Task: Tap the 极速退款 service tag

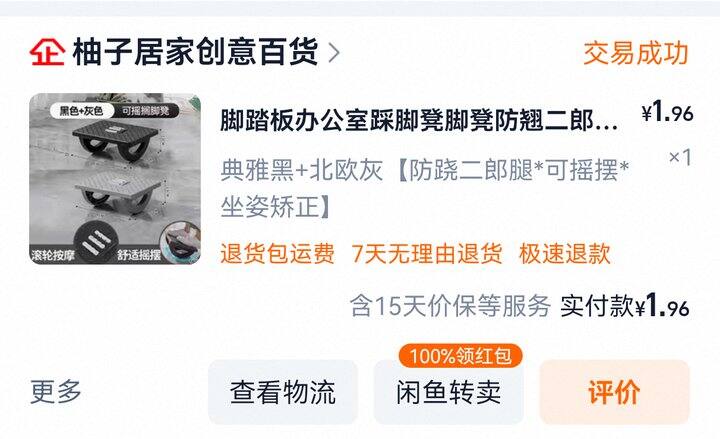Action: click(x=565, y=253)
